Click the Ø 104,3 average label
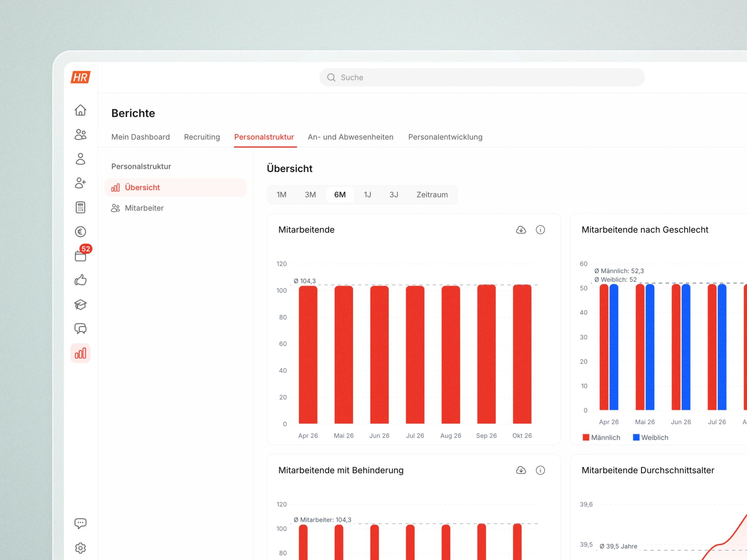747x560 pixels. click(305, 281)
